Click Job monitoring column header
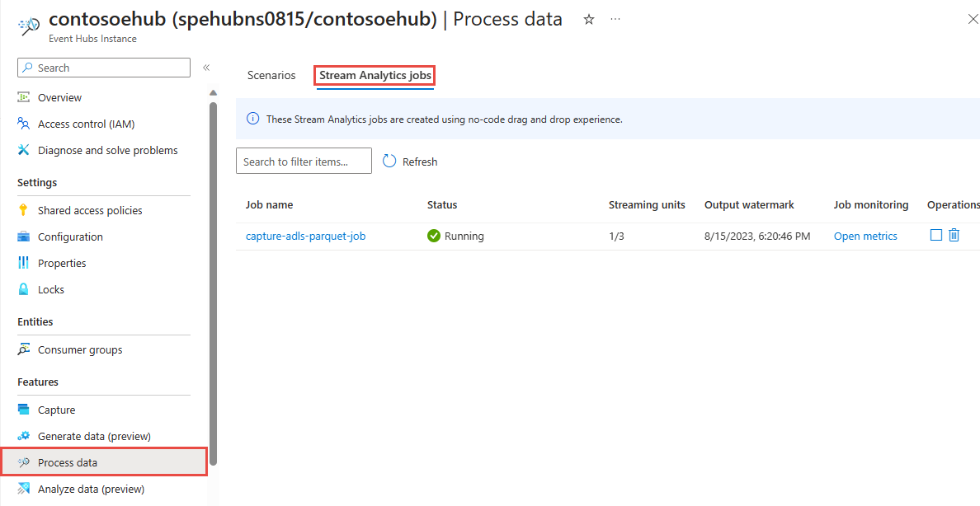980x506 pixels. 871,205
